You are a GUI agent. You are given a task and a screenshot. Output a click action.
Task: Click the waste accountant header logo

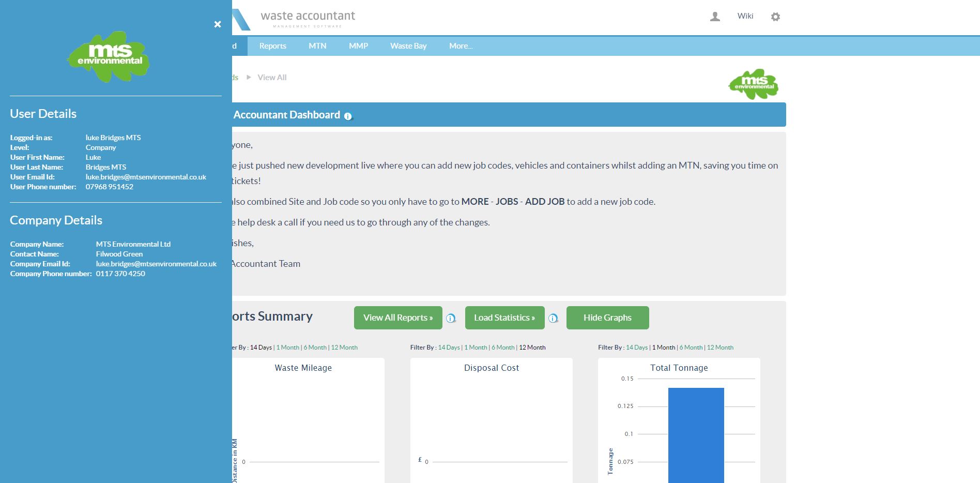point(307,19)
